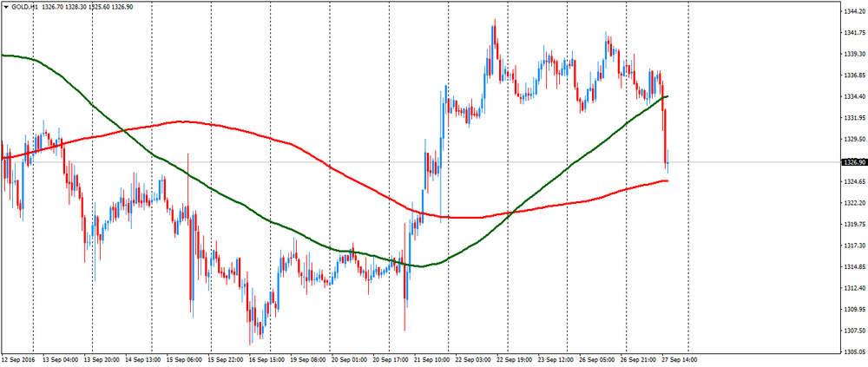Click the 1305.05 price axis label

click(x=855, y=352)
